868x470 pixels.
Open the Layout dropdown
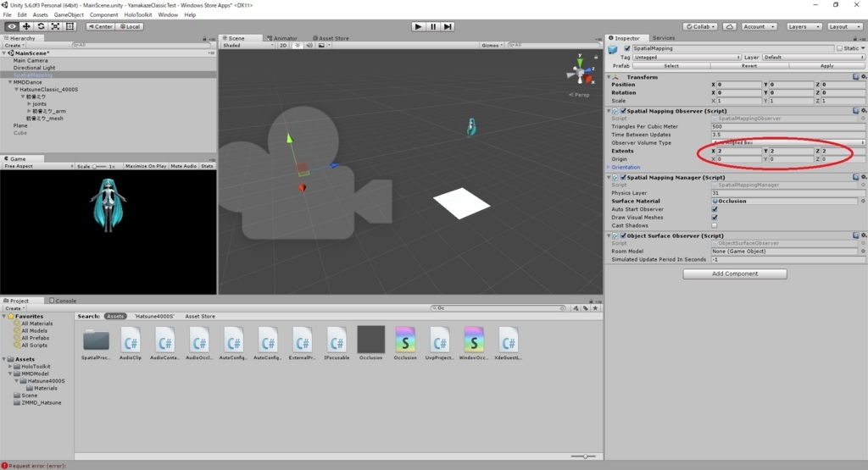coord(844,26)
